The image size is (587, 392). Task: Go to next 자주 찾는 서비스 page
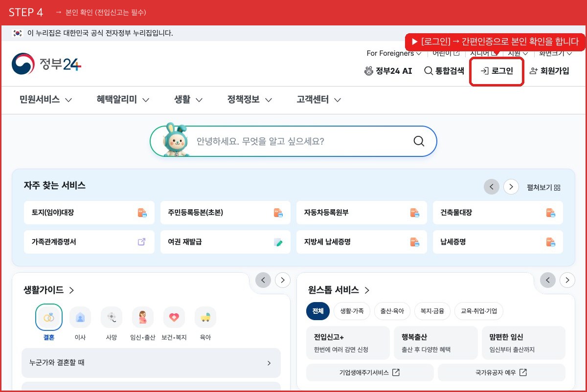pyautogui.click(x=511, y=187)
